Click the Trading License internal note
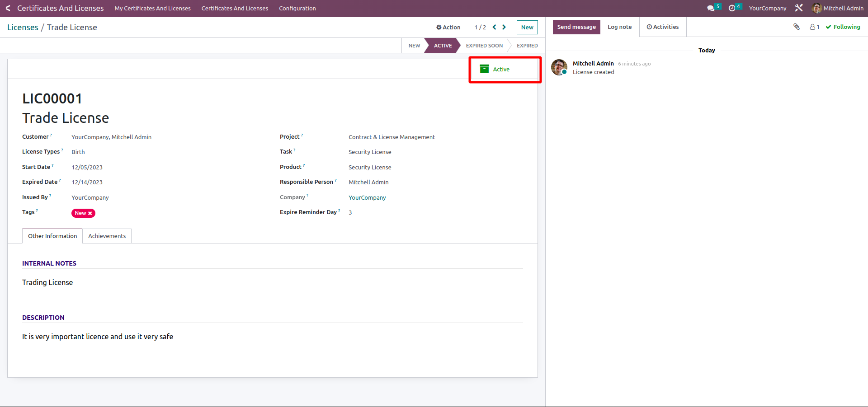The width and height of the screenshot is (868, 407). [x=47, y=282]
